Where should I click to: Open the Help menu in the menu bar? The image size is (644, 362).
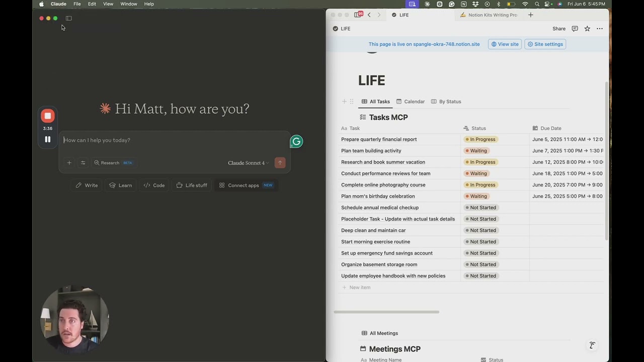149,4
